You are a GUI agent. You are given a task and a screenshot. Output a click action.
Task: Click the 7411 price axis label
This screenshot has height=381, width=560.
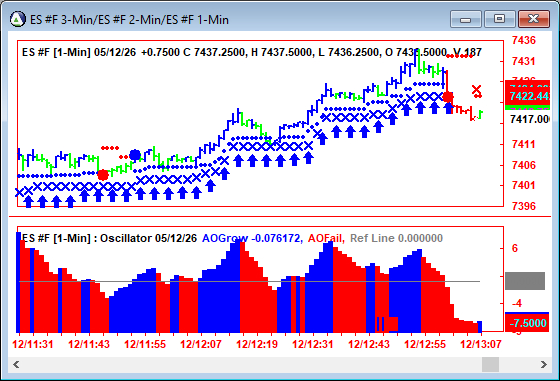(x=524, y=144)
